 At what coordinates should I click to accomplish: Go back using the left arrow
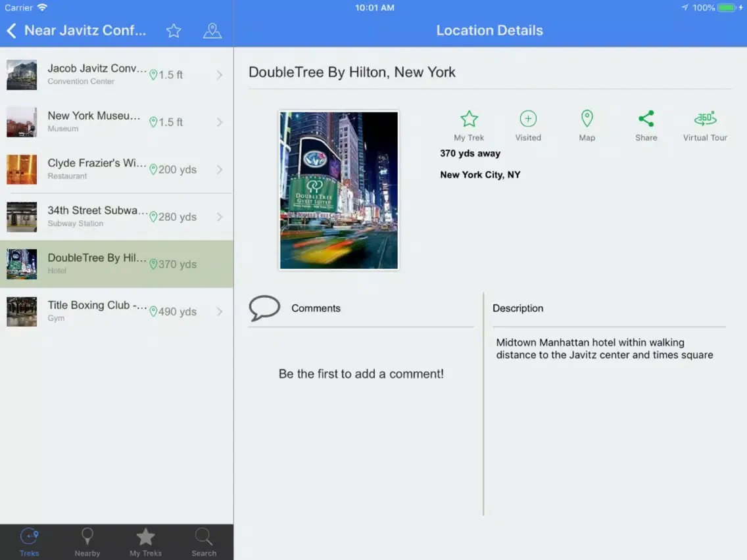tap(11, 30)
